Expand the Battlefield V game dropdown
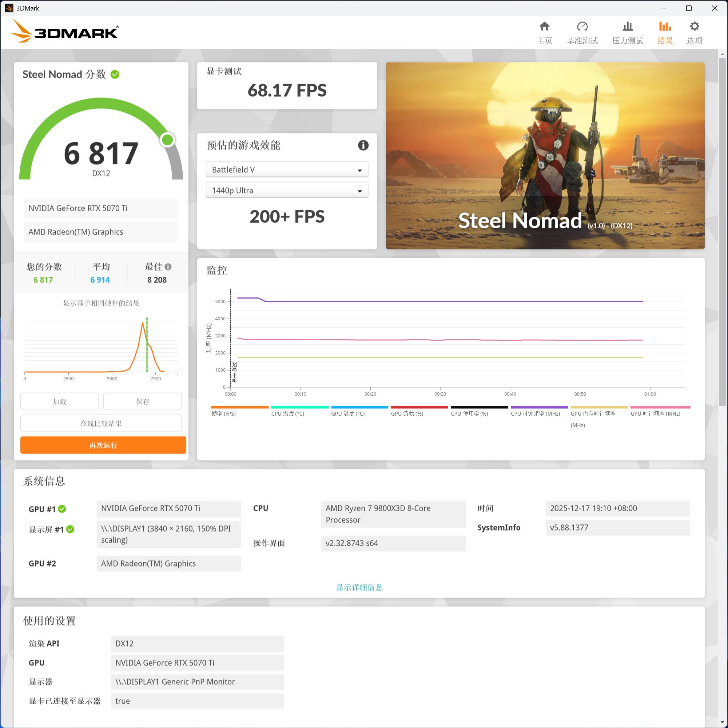Image resolution: width=728 pixels, height=728 pixels. 287,169
